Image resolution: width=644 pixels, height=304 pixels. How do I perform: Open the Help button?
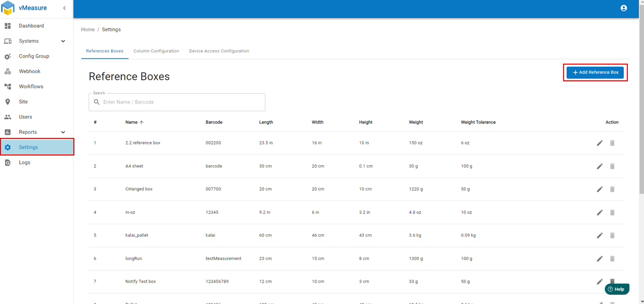[616, 289]
